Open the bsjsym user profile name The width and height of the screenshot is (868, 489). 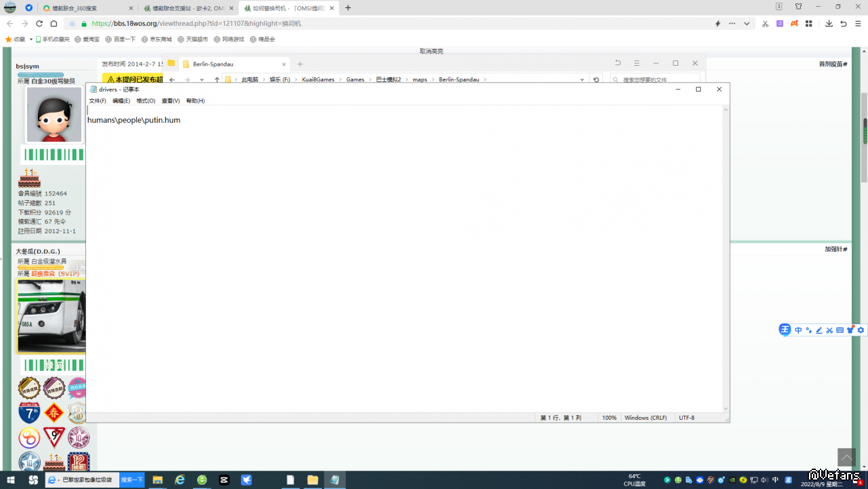coord(28,66)
